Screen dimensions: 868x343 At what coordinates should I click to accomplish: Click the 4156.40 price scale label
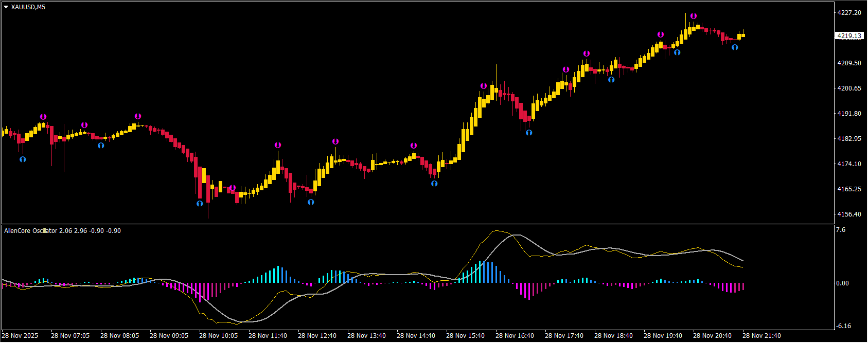(x=849, y=214)
